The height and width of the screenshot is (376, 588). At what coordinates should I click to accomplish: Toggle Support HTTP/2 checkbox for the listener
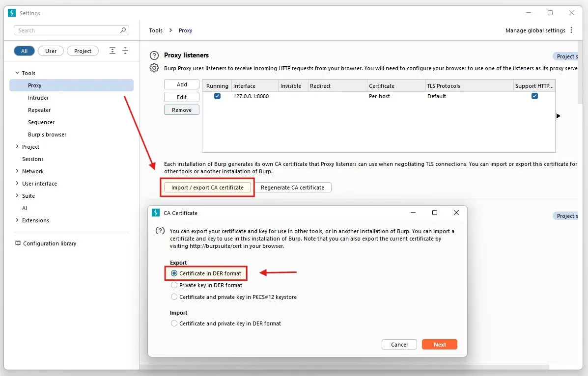535,96
